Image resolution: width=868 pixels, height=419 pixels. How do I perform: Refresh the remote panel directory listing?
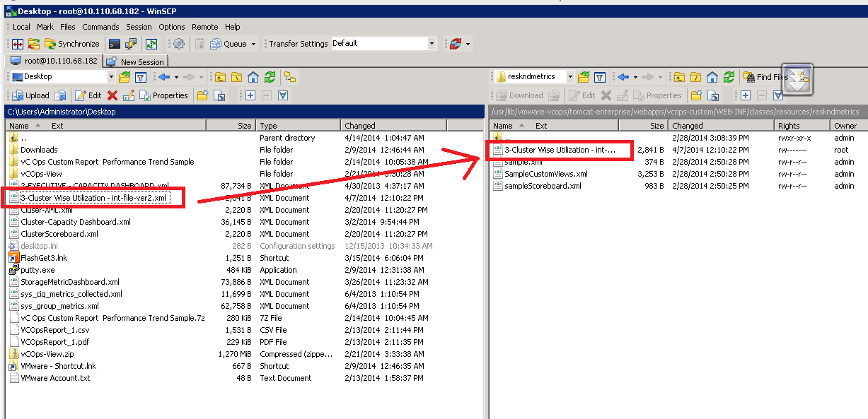(729, 77)
